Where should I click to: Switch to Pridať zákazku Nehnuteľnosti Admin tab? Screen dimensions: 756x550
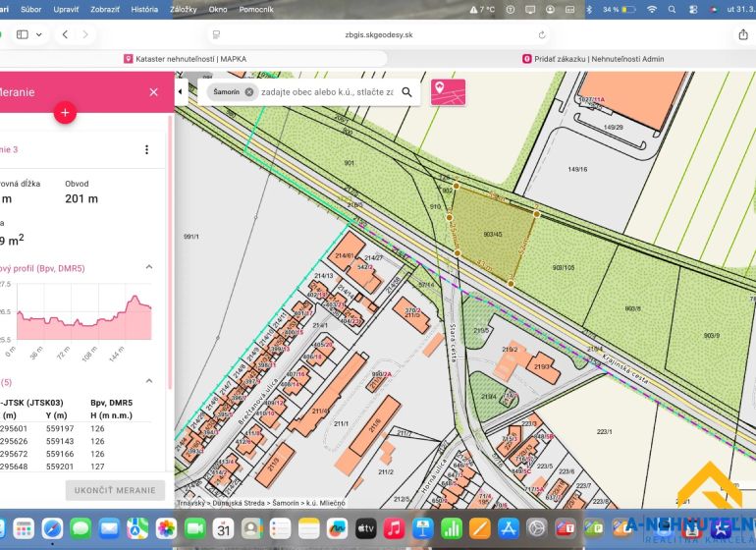[593, 59]
